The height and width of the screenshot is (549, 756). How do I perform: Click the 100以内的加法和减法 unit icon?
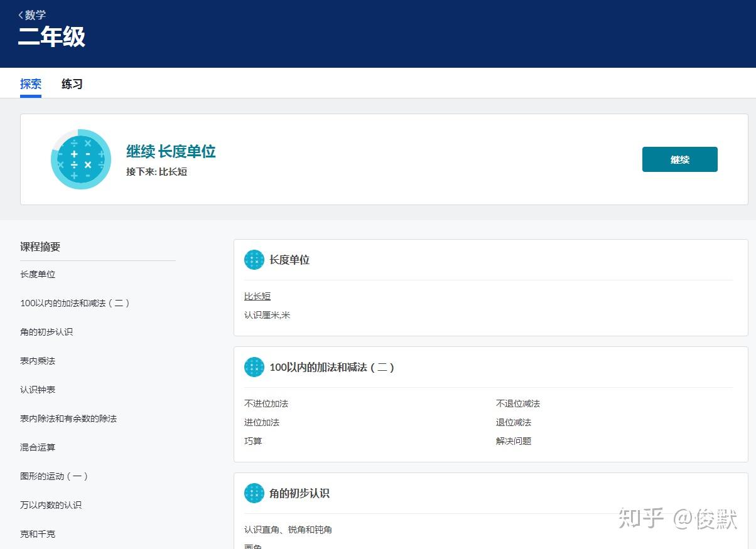tap(254, 367)
